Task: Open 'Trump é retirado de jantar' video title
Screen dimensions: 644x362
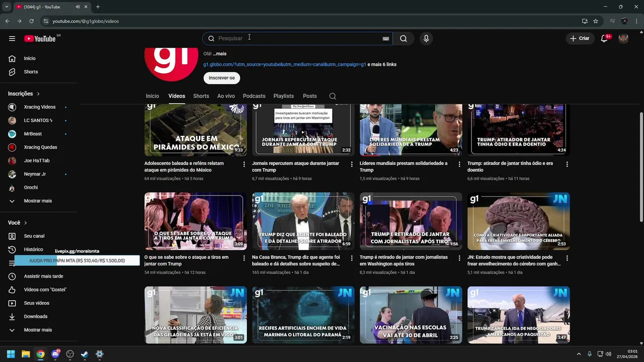Action: tap(404, 260)
